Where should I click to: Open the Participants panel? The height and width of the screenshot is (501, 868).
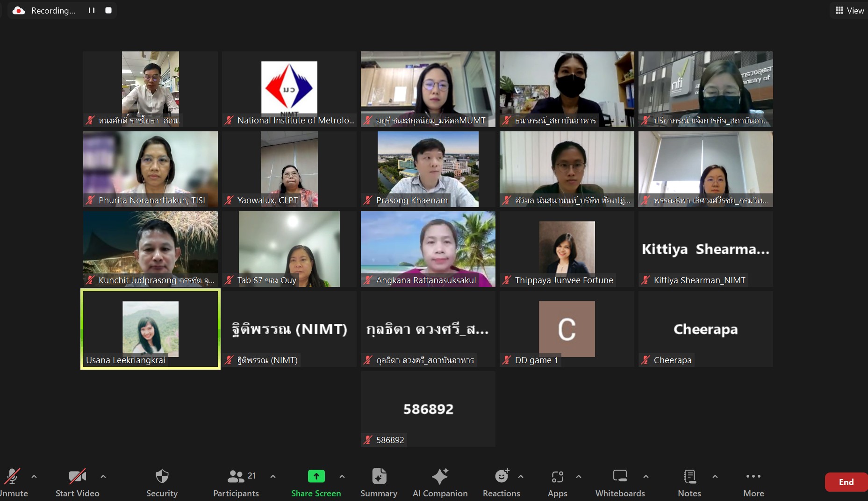[236, 477]
